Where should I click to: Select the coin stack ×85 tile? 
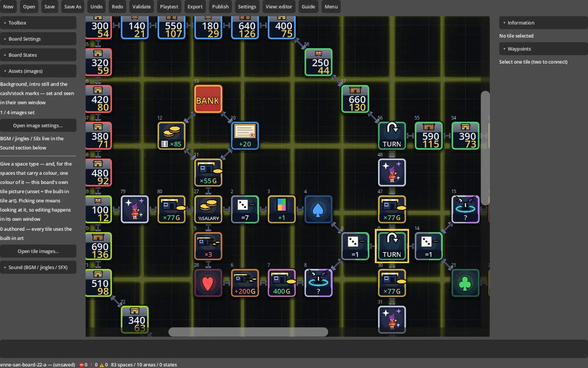pyautogui.click(x=171, y=136)
